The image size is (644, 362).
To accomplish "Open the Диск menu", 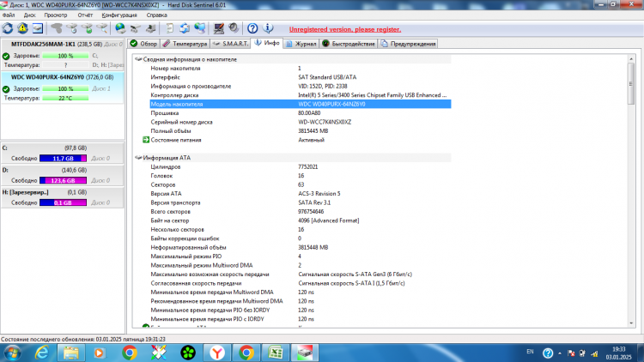I will point(29,15).
